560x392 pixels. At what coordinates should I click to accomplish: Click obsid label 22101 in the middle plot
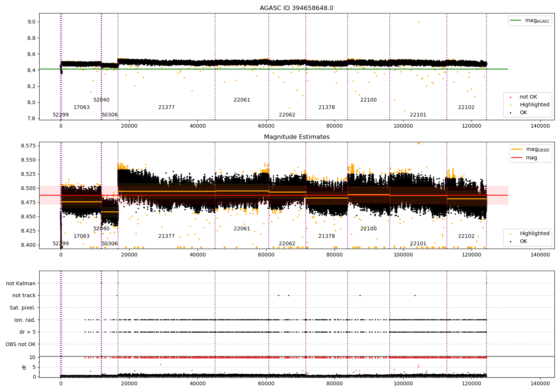(418, 243)
